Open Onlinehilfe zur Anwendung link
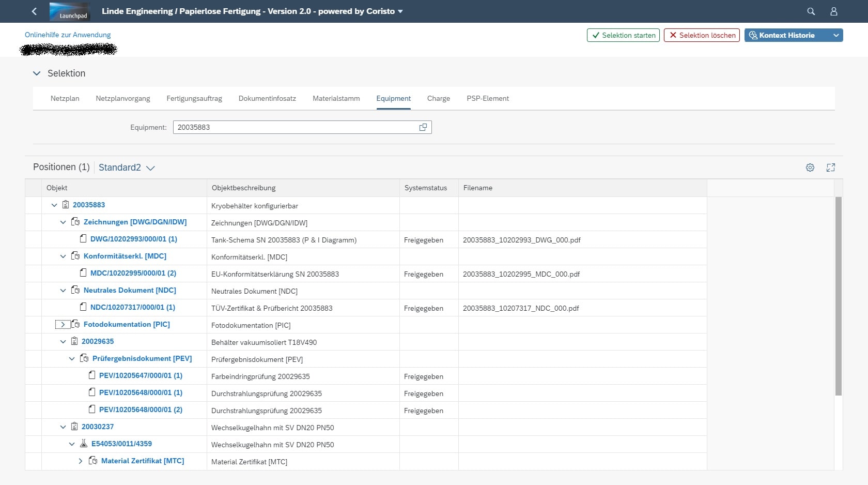 (68, 35)
